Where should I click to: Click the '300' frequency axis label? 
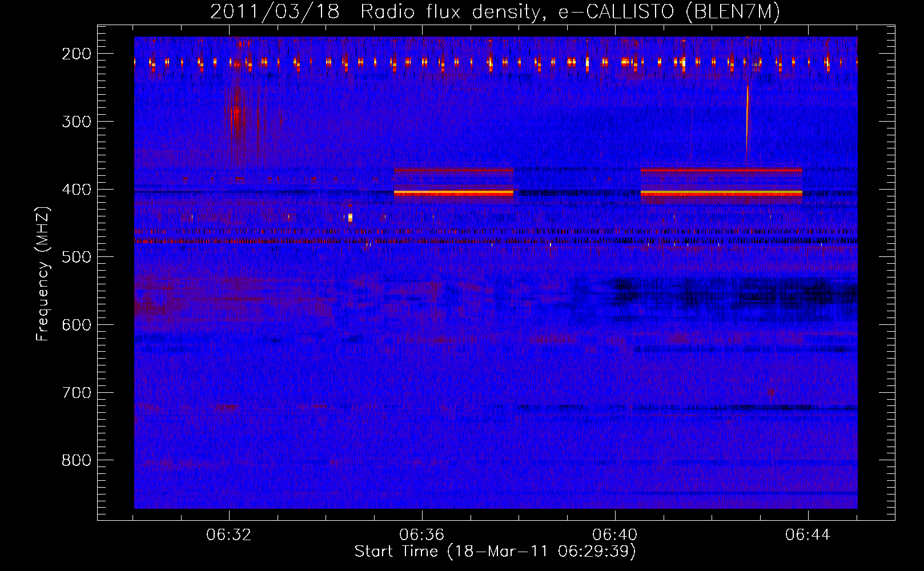[x=76, y=122]
